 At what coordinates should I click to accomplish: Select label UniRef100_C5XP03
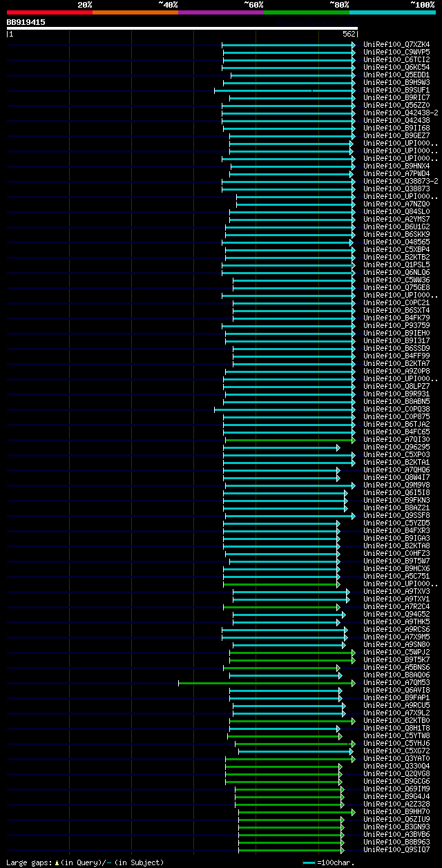(x=396, y=454)
